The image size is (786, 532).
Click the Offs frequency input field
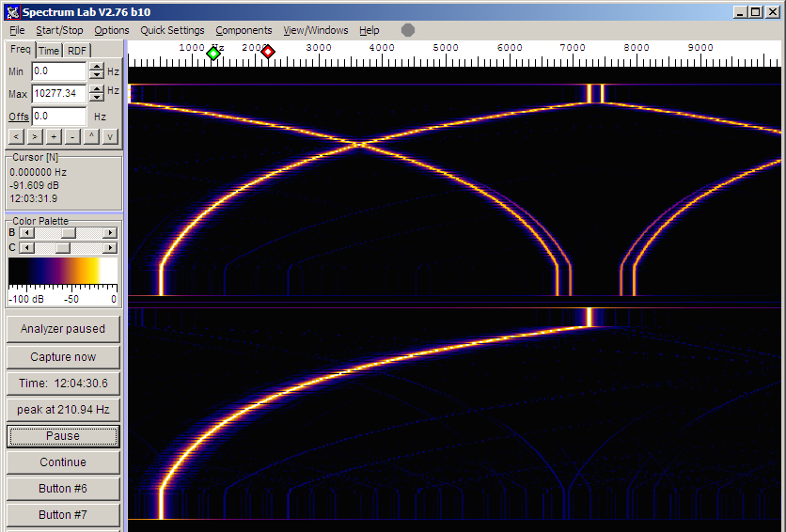coord(58,117)
